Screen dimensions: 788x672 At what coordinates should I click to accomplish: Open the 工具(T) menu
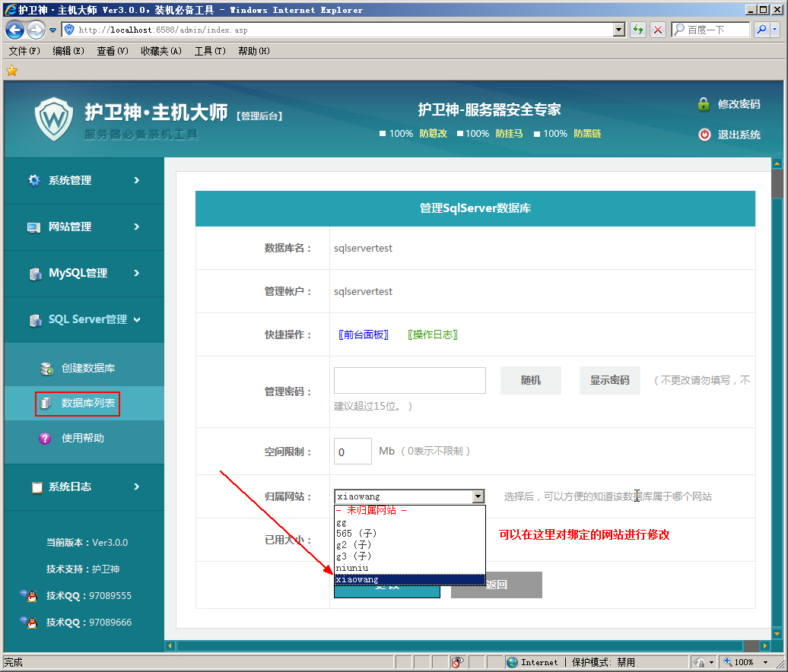[x=210, y=50]
